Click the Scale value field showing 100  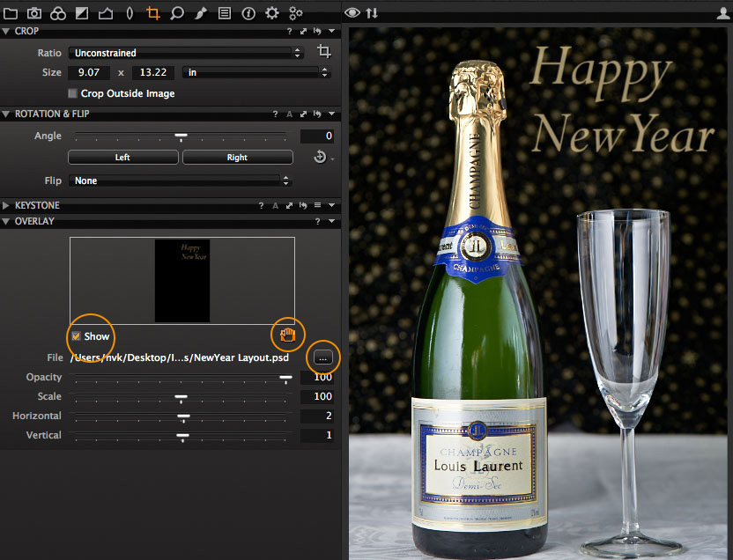click(x=317, y=396)
